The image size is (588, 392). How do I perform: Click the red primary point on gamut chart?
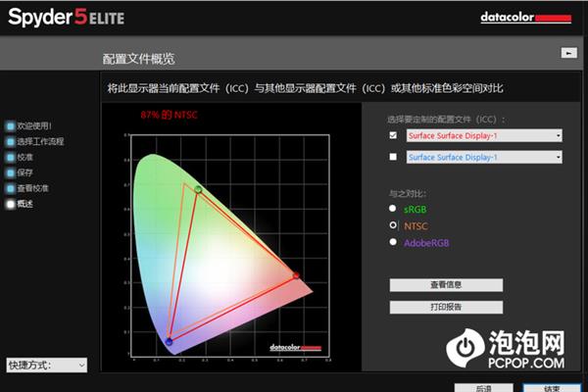[x=296, y=275]
